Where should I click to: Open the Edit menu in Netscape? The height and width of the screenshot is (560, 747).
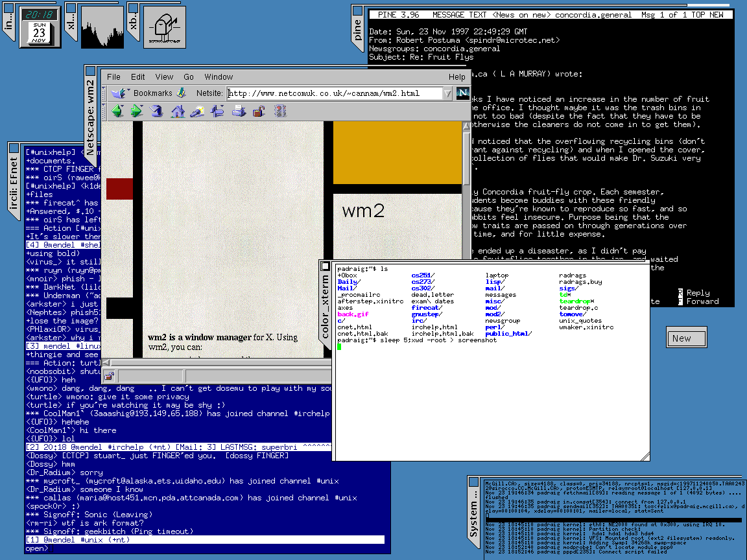click(137, 76)
